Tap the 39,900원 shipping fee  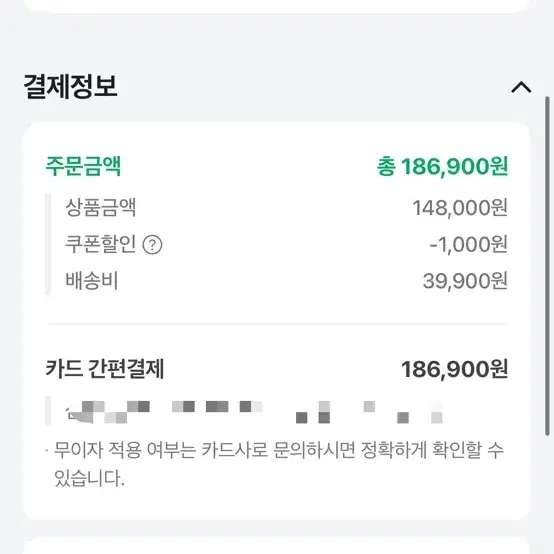465,281
